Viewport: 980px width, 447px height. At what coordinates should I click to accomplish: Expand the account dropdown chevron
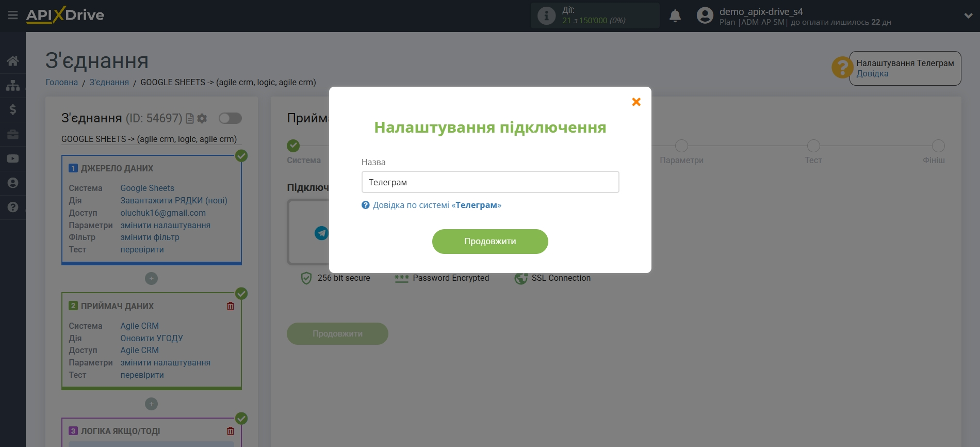click(x=968, y=15)
